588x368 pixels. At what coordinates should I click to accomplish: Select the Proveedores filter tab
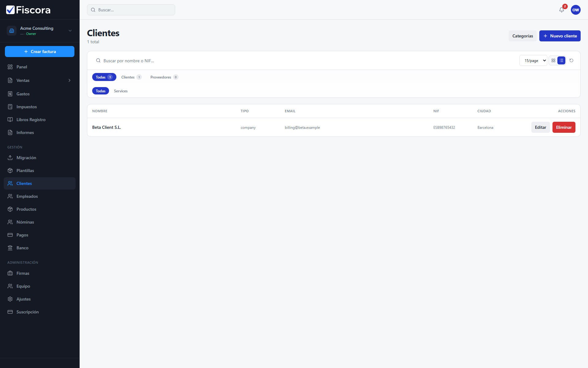pos(164,77)
